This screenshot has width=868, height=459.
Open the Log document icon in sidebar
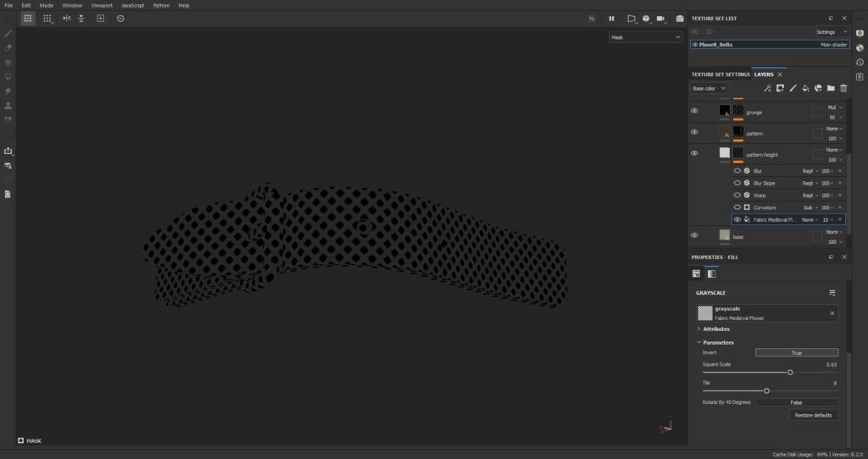click(8, 194)
